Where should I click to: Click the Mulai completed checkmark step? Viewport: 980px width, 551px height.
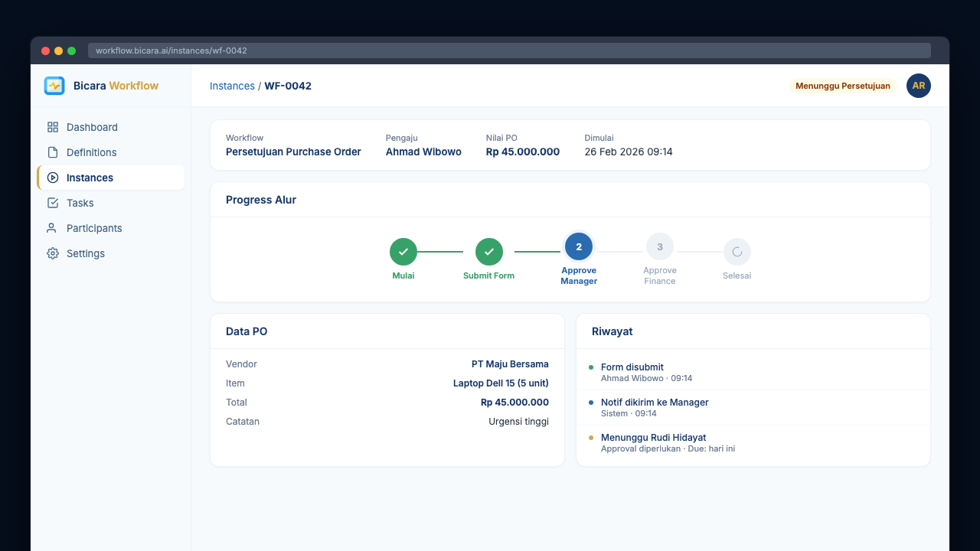tap(403, 251)
